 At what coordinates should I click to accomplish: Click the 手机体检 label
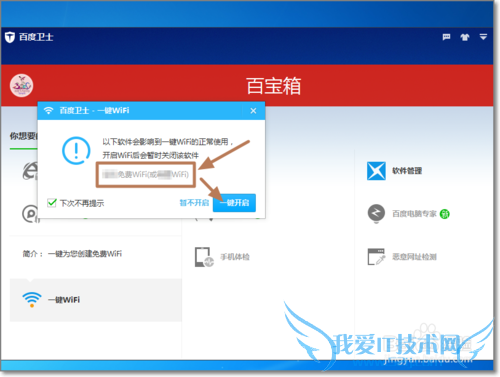tap(235, 257)
